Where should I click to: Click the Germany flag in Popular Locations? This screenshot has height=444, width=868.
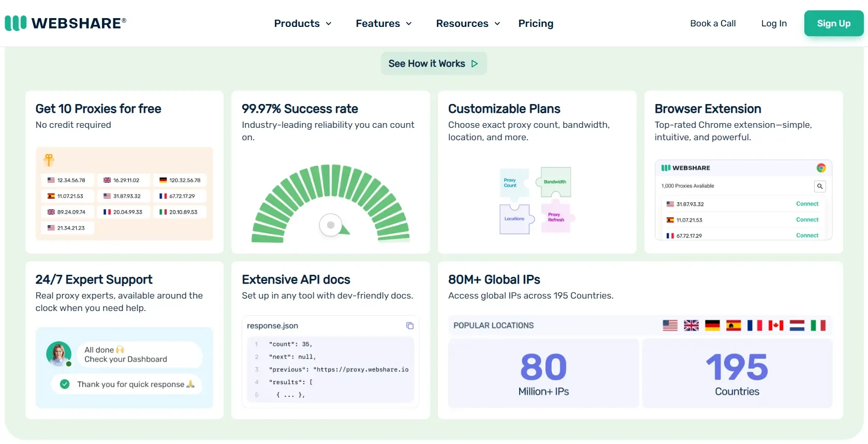point(712,325)
